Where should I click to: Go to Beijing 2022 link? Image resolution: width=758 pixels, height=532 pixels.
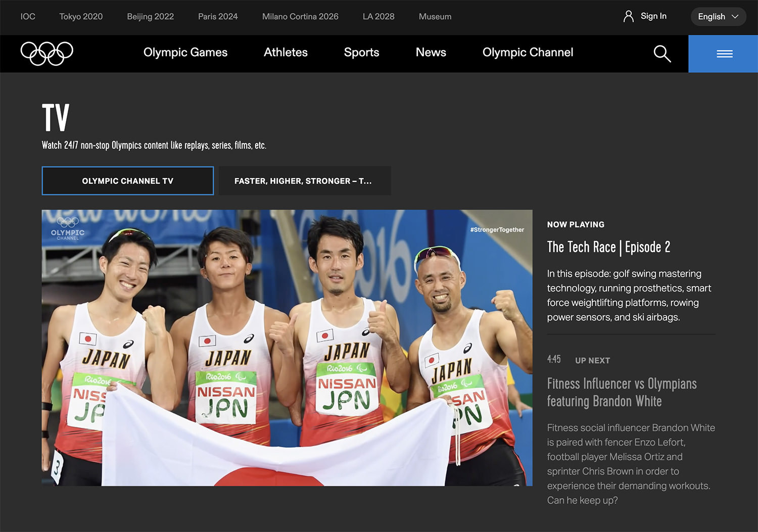[150, 17]
